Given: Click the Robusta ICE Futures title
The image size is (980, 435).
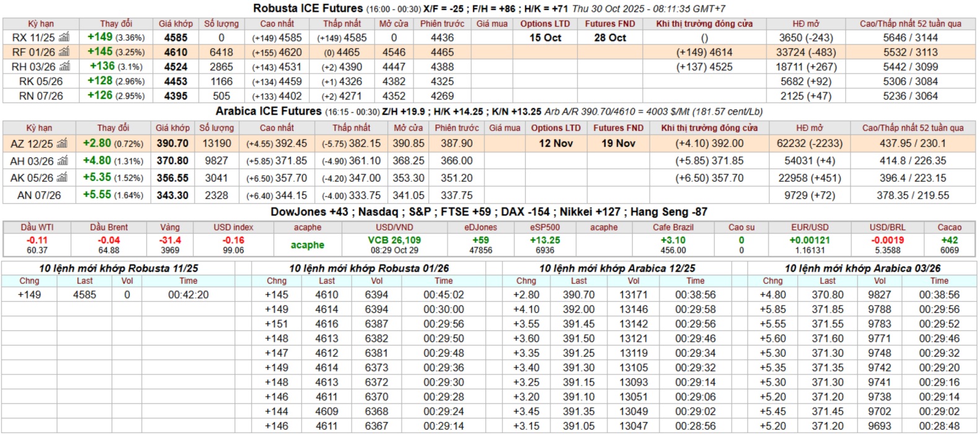Looking at the screenshot, I should (308, 8).
